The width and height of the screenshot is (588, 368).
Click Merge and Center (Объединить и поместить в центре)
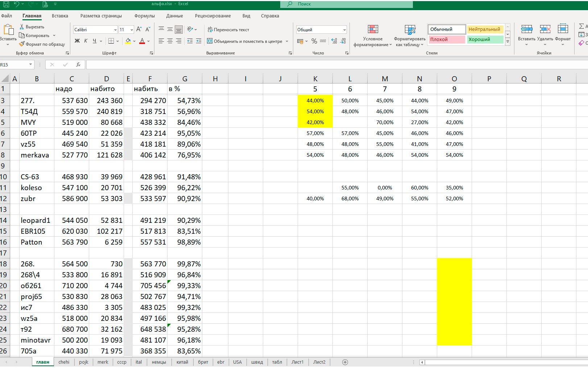click(x=245, y=41)
